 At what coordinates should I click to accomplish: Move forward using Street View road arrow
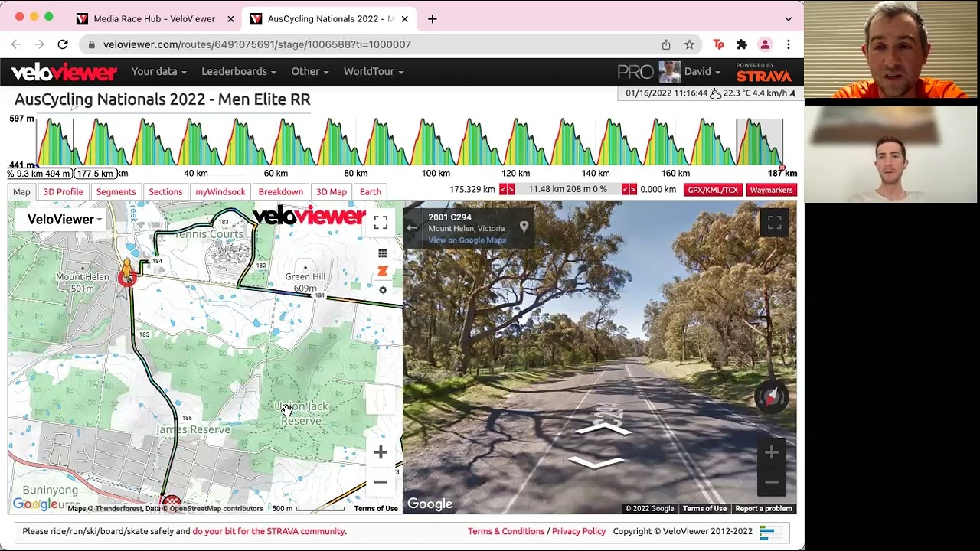(604, 429)
